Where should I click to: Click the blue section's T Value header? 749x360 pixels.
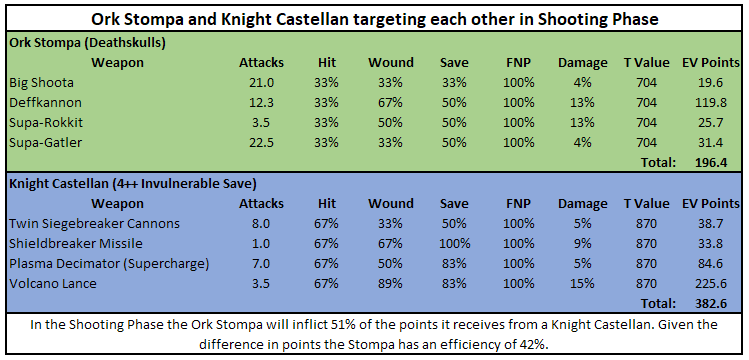[646, 203]
